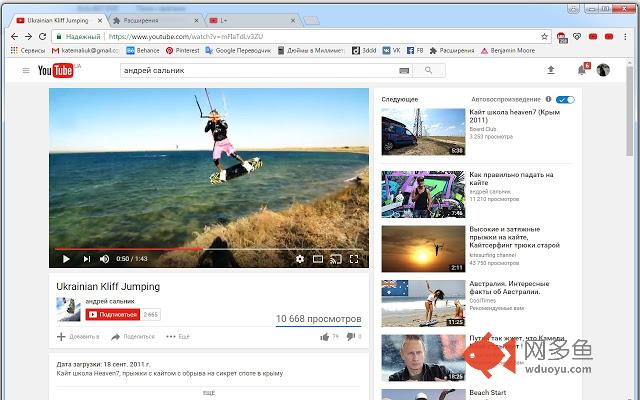640x400 pixels.
Task: Open YouTube notifications bell
Action: [581, 70]
